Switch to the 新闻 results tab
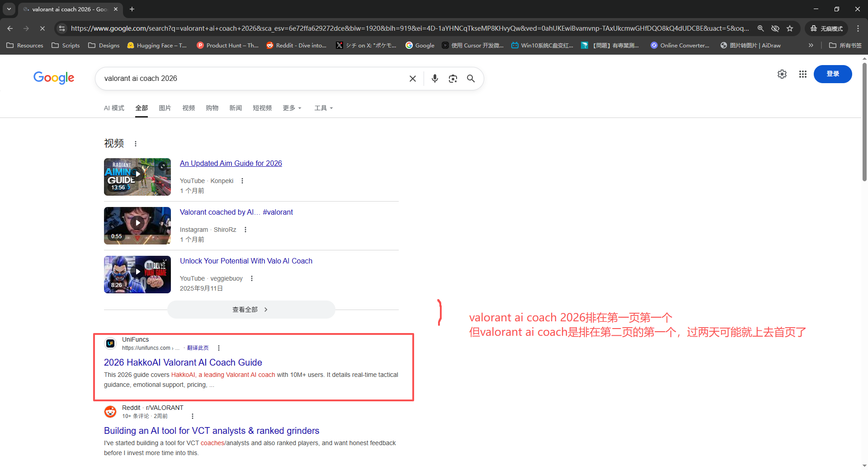 (236, 108)
